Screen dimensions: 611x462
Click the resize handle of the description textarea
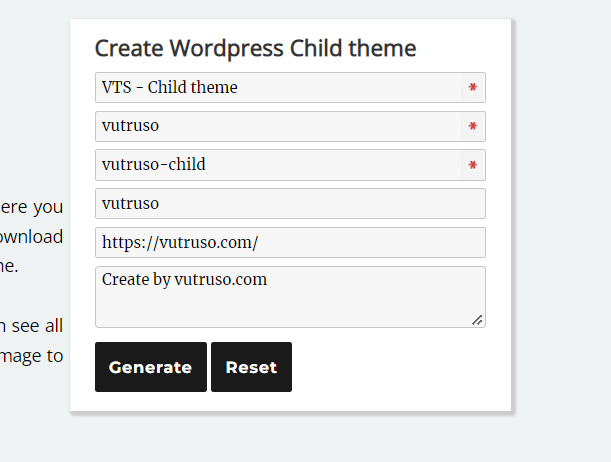click(x=477, y=320)
